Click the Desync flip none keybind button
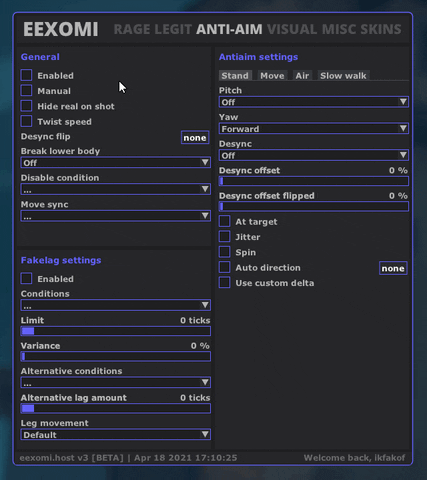 click(195, 138)
